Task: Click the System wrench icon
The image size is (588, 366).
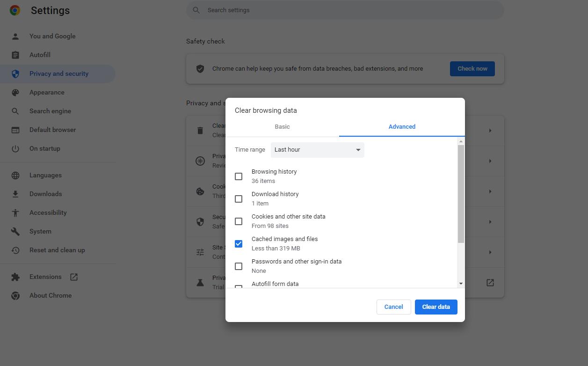Action: tap(15, 231)
